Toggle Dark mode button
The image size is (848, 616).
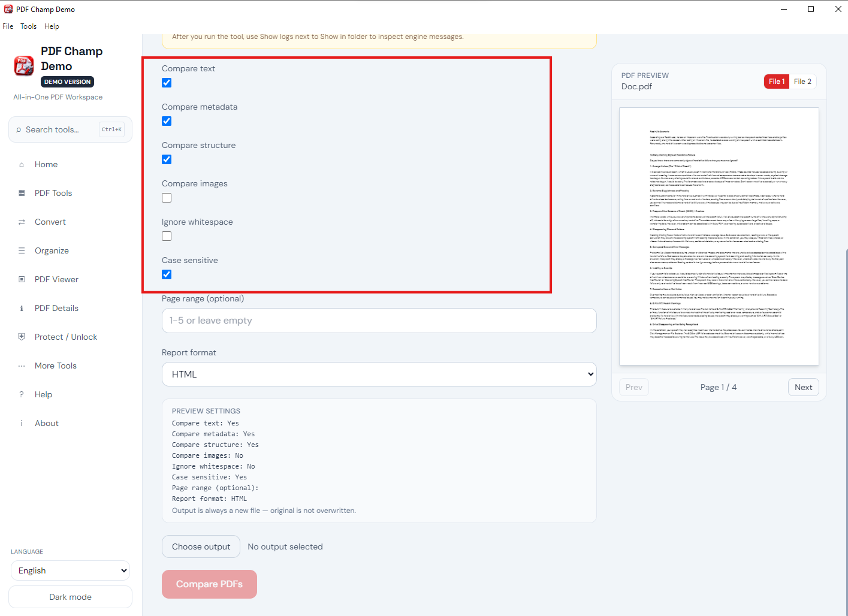(71, 597)
